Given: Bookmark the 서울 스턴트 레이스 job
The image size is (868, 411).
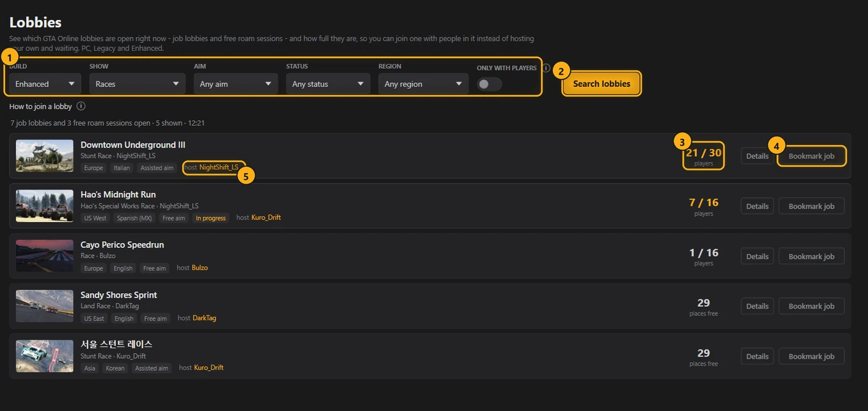Looking at the screenshot, I should coord(812,356).
